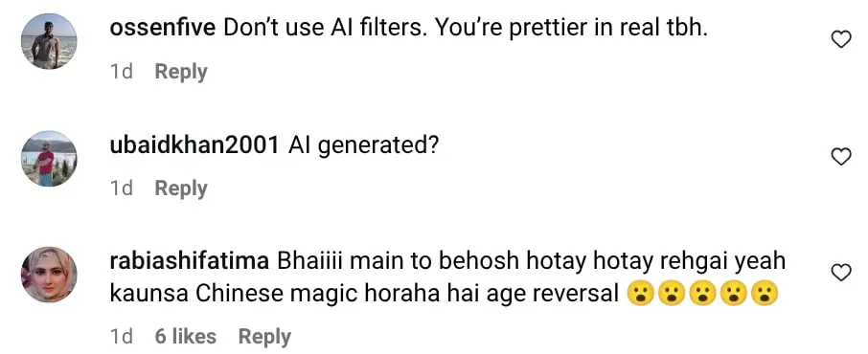Open ossenfive's profile picture

[49, 41]
